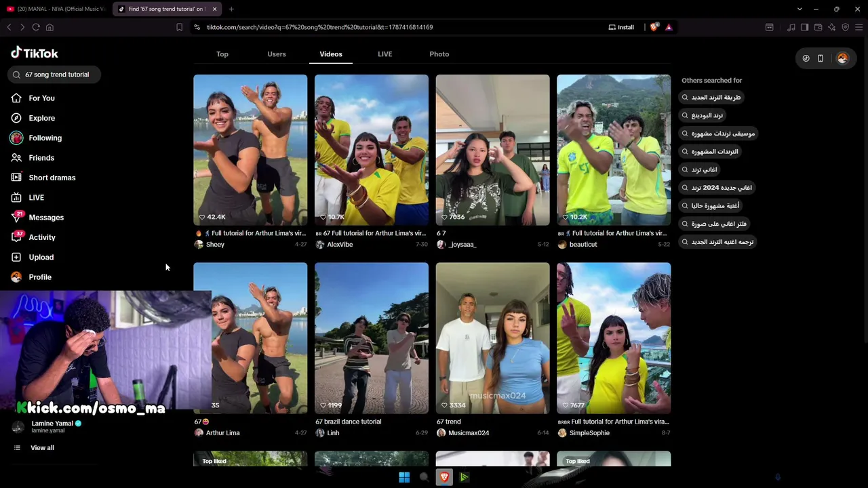The height and width of the screenshot is (488, 868).
Task: Play the Linh 67 brazil dance tutorial video
Action: point(372,338)
